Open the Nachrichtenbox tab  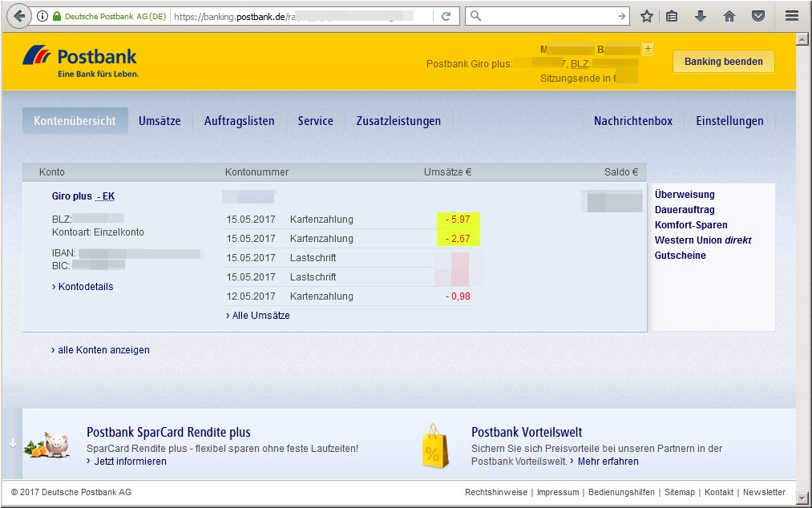(632, 121)
